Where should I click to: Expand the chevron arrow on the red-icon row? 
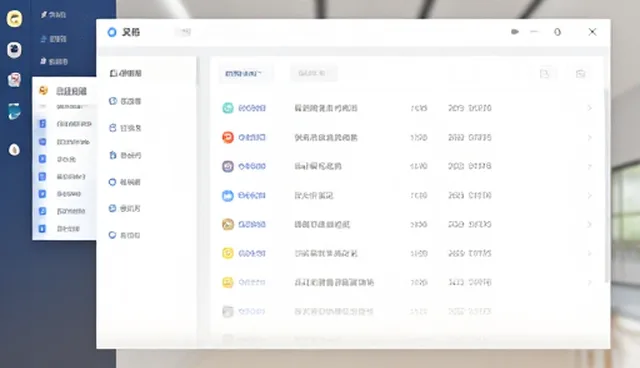pos(589,137)
